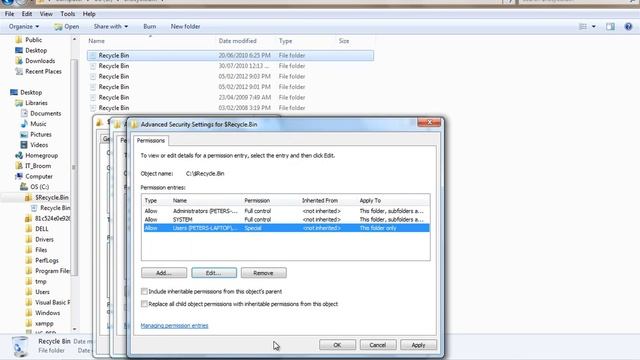This screenshot has width=640, height=360.
Task: Open Public folder icon in sidebar
Action: [x=19, y=40]
